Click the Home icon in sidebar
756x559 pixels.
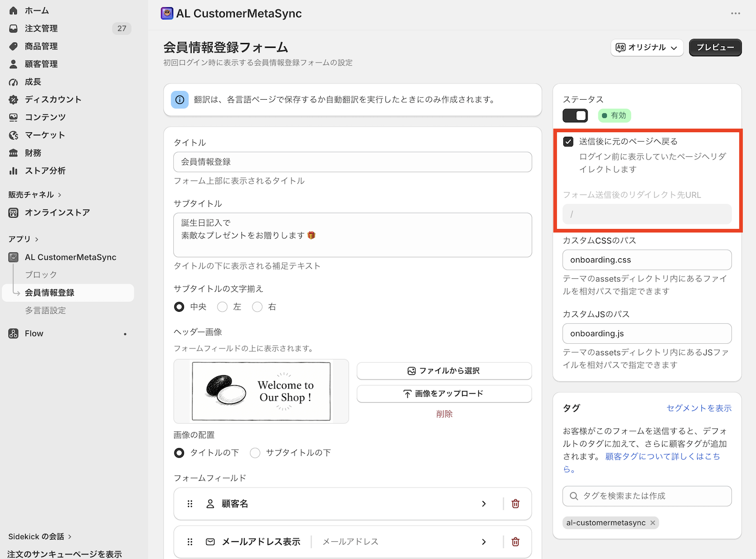click(14, 10)
